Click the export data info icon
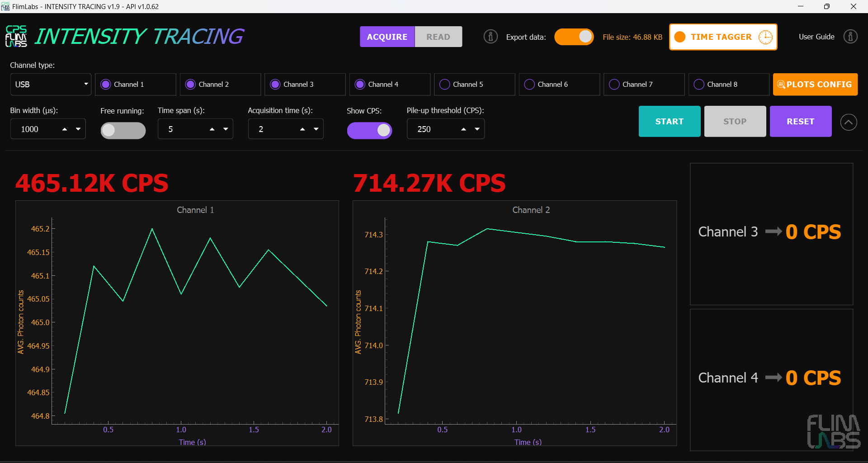The image size is (868, 463). tap(491, 37)
